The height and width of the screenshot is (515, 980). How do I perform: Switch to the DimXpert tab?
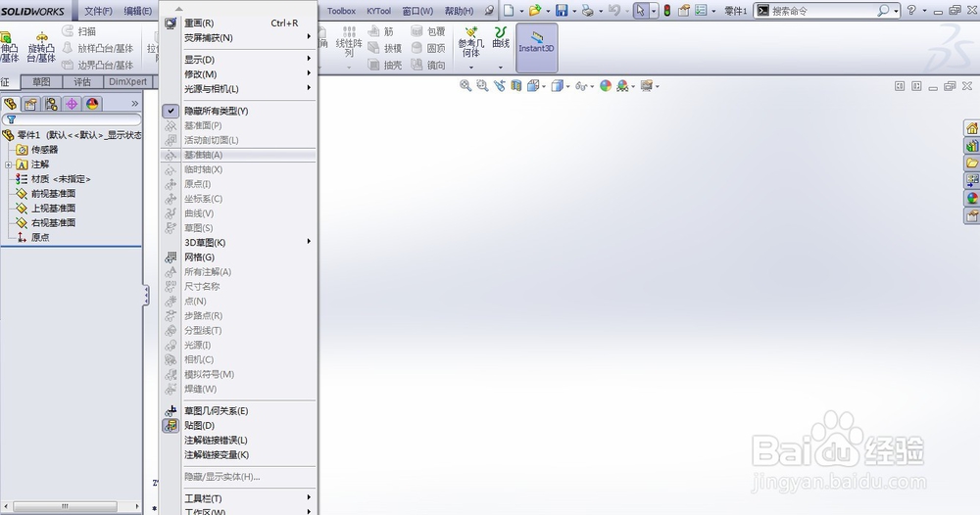[127, 82]
